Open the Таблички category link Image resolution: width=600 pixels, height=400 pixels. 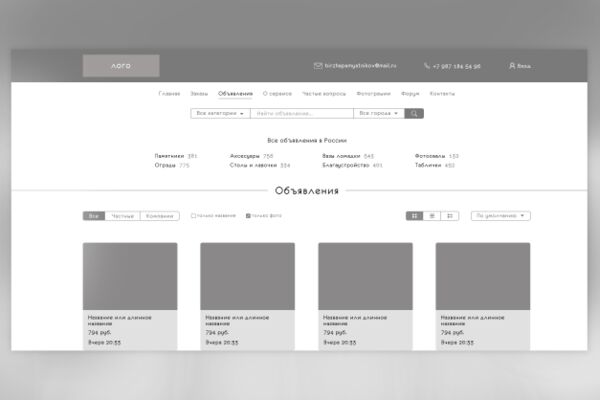[x=428, y=165]
